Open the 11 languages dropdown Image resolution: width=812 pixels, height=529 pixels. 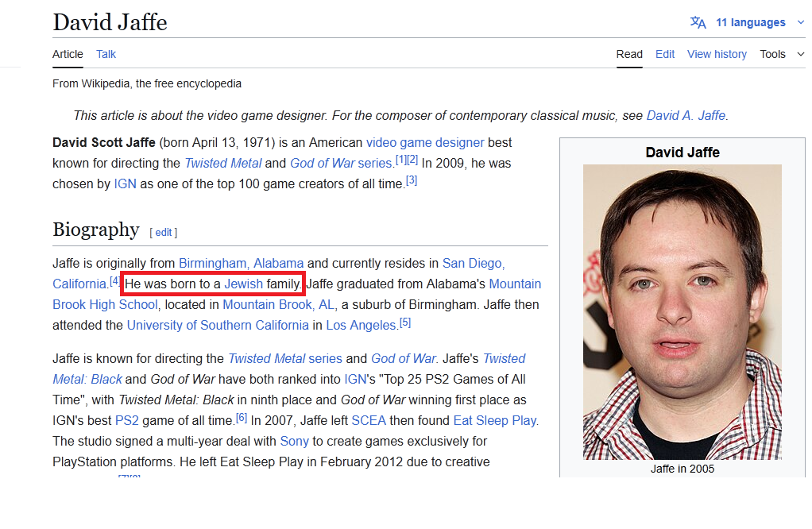(x=750, y=23)
